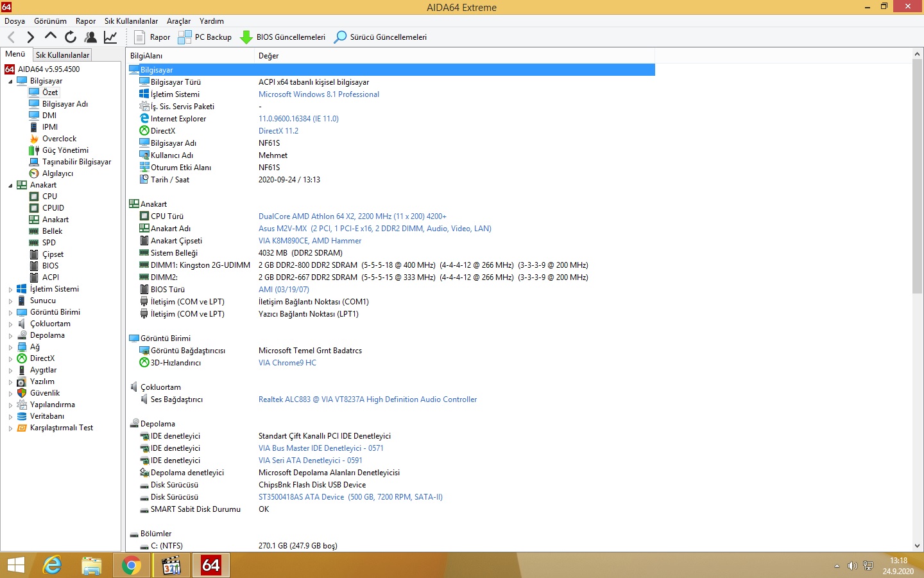Image resolution: width=924 pixels, height=578 pixels.
Task: Click the vertical scrollbar down arrow
Action: [917, 546]
